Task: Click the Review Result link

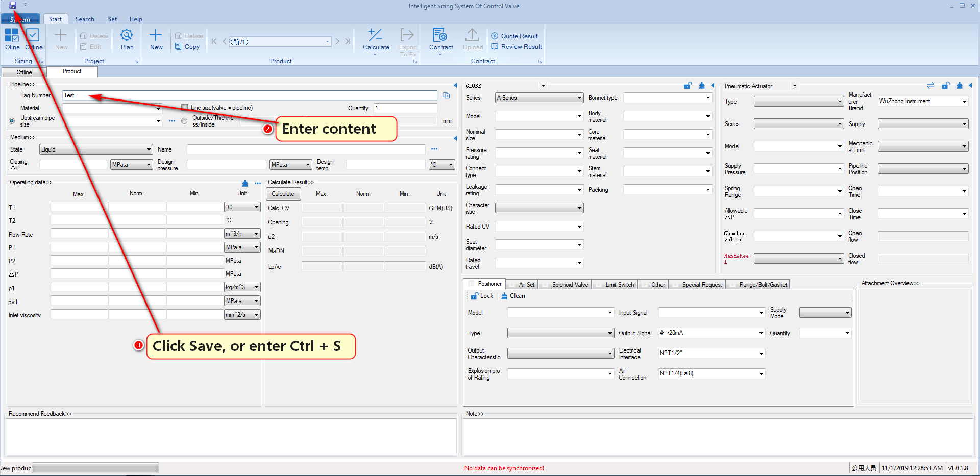Action: pos(517,47)
